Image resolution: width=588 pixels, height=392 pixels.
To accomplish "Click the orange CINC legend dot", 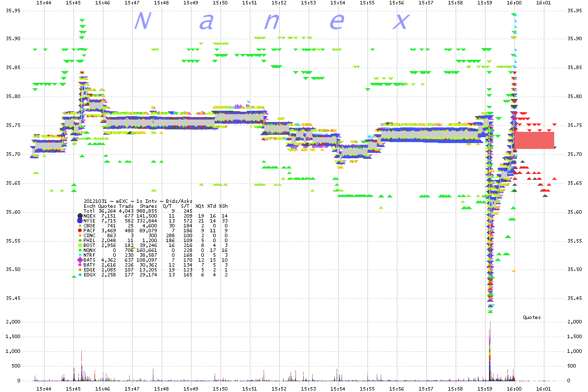I will [x=80, y=235].
